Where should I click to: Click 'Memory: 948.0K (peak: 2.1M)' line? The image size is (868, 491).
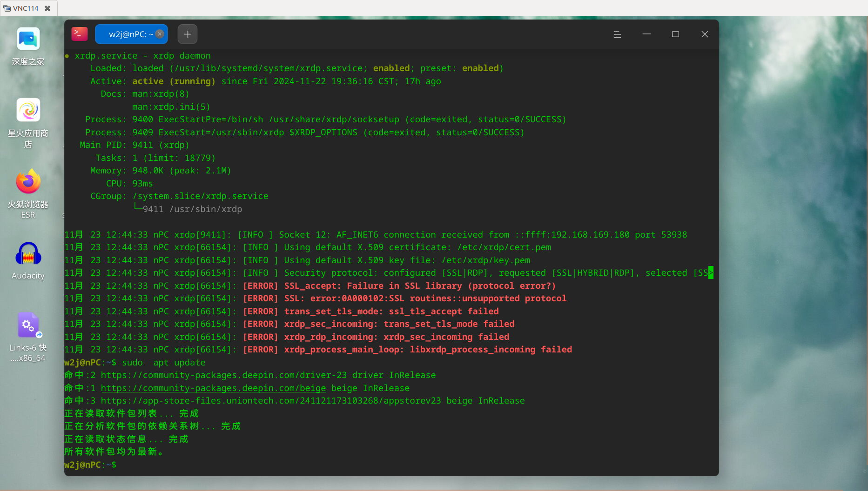[x=161, y=170]
